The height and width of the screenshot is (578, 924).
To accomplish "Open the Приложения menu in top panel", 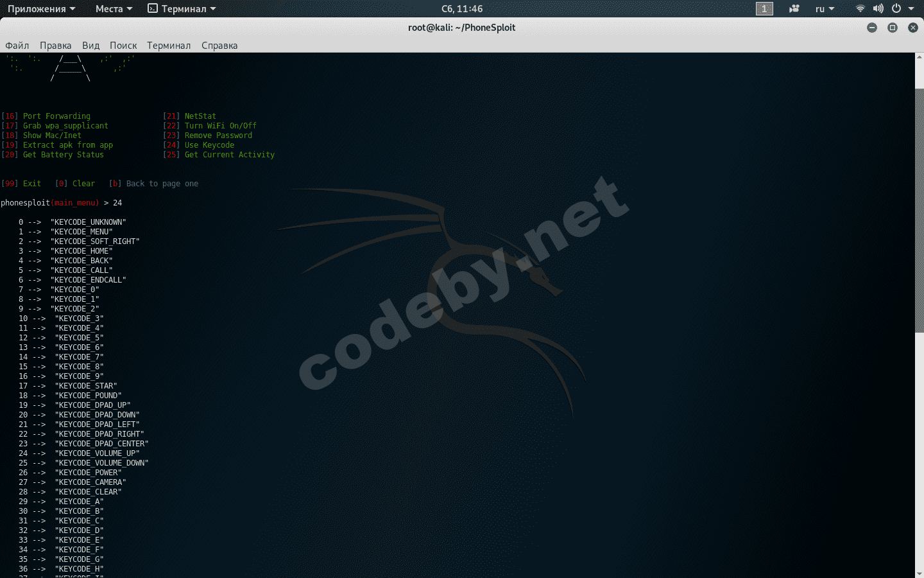I will click(41, 9).
